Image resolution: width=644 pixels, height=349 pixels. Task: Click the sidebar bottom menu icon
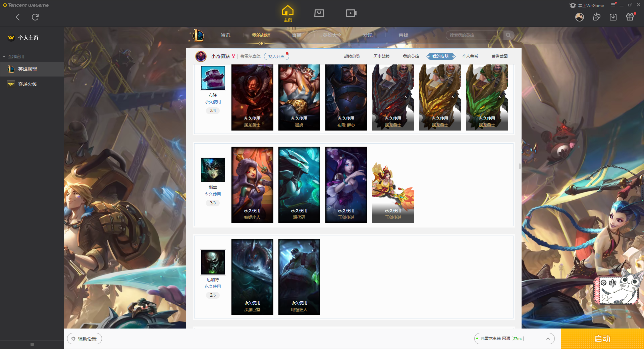(x=32, y=344)
